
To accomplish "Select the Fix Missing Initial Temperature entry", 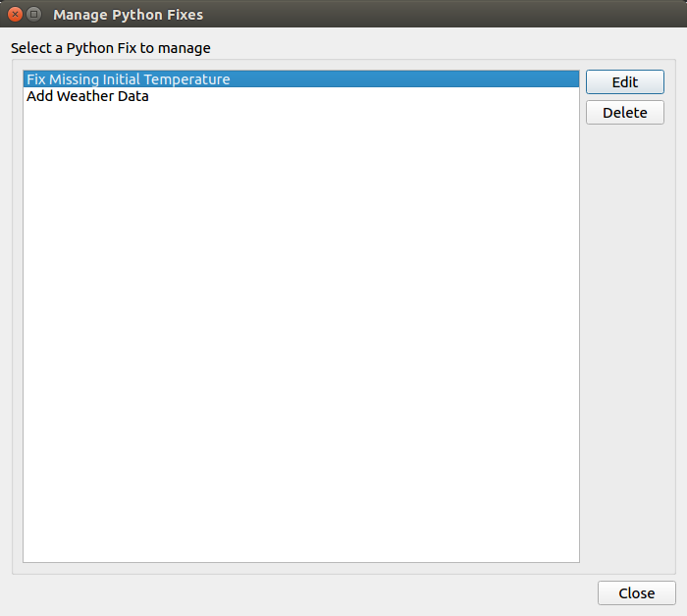I will tap(128, 79).
